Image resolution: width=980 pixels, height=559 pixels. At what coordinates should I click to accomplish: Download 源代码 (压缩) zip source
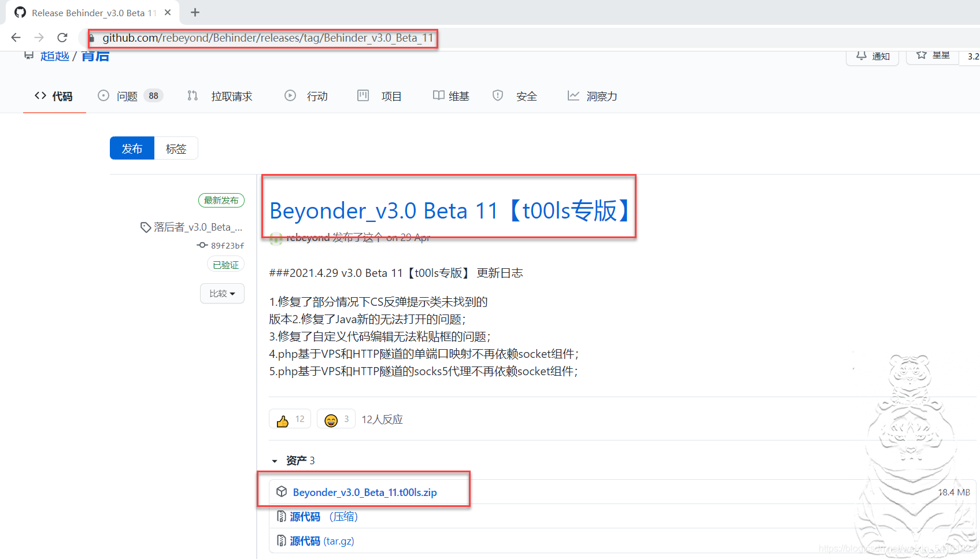(324, 517)
